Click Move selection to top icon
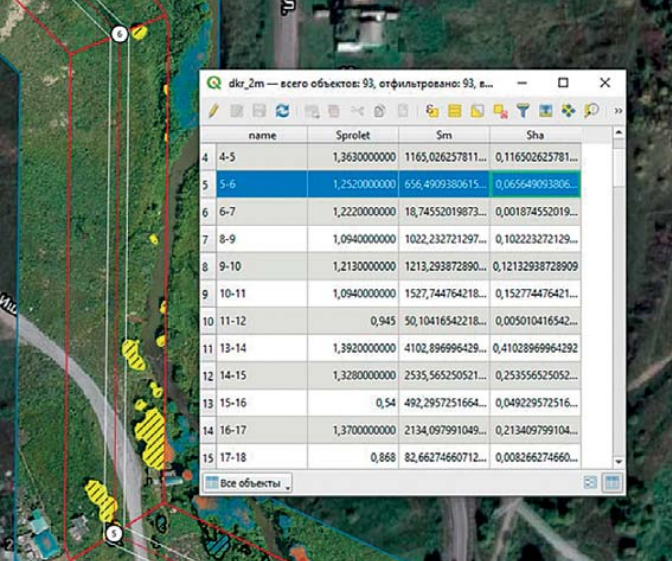672x561 pixels. (545, 111)
